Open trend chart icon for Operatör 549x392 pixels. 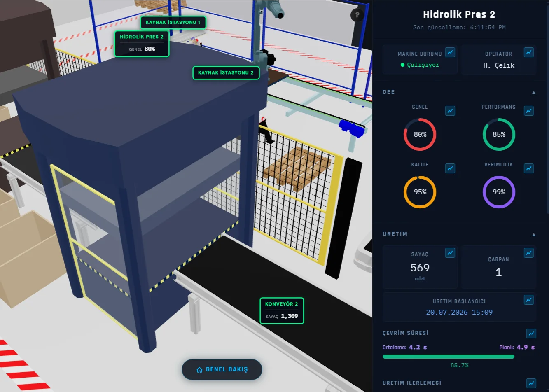529,52
